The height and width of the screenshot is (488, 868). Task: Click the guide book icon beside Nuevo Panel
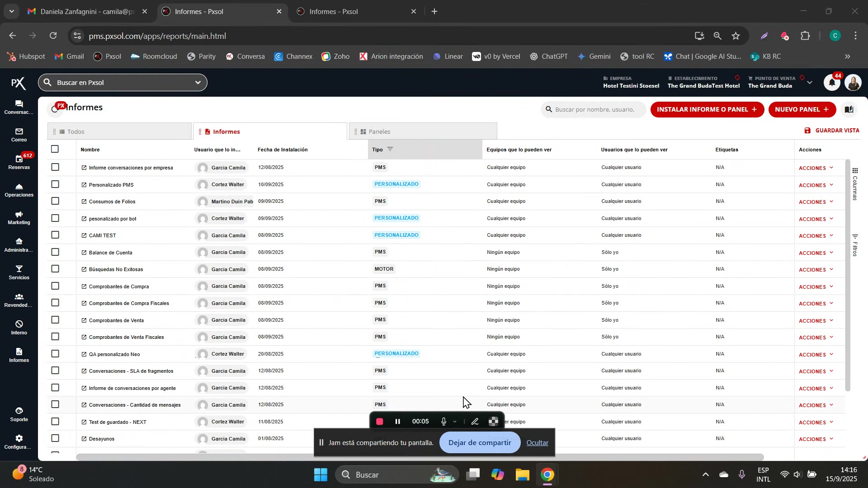coord(849,109)
